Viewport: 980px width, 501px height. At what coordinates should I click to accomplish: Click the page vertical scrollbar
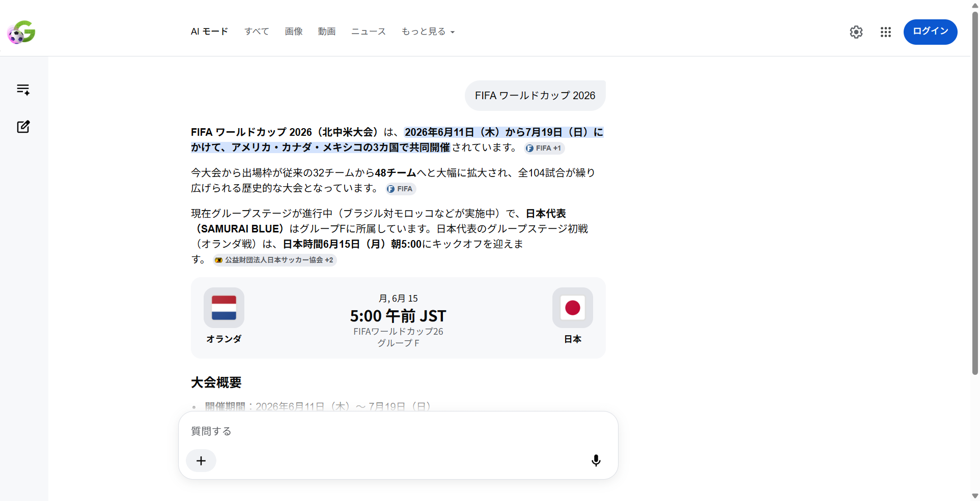click(975, 193)
